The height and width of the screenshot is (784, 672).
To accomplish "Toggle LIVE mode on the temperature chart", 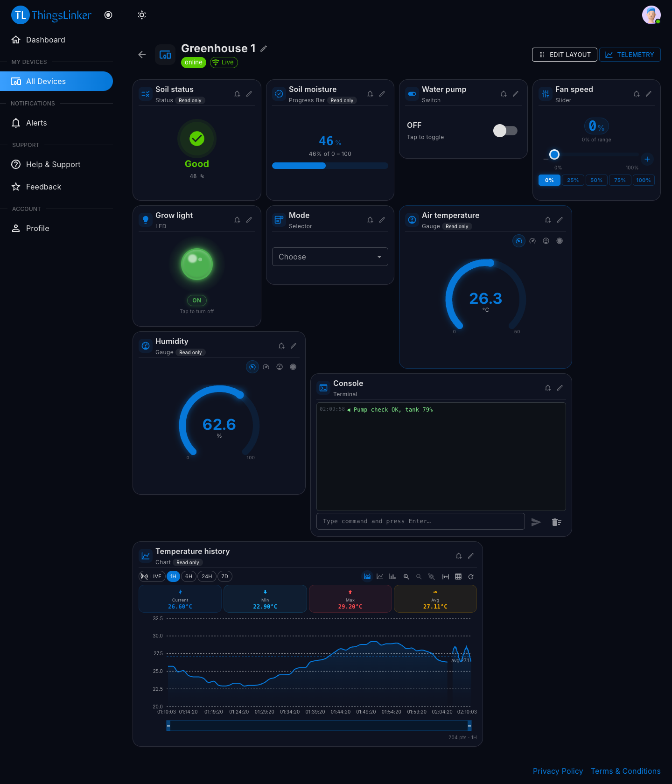I will coord(152,576).
